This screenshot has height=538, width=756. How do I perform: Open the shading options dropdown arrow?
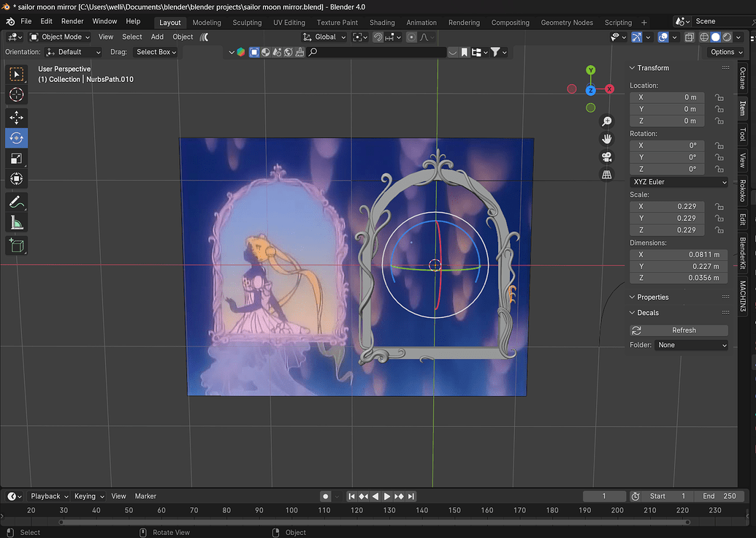[738, 37]
